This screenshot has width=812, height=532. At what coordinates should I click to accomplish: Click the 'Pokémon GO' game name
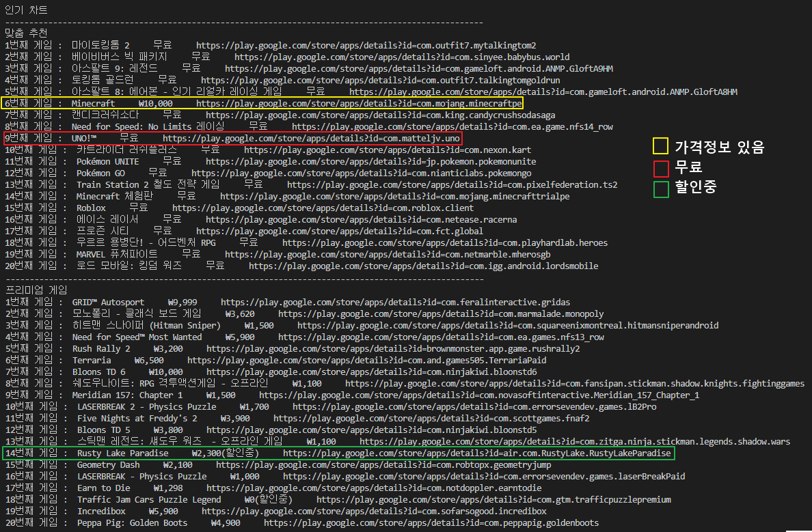(x=100, y=173)
